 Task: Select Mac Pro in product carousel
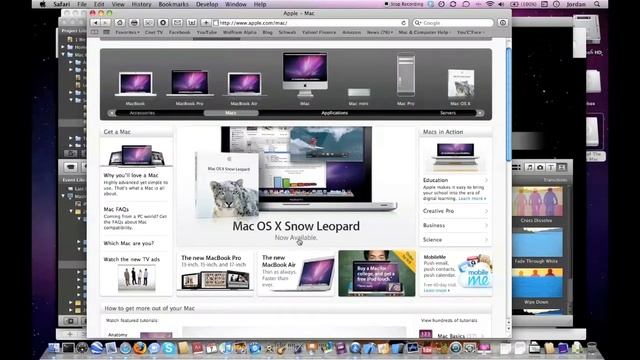click(406, 81)
